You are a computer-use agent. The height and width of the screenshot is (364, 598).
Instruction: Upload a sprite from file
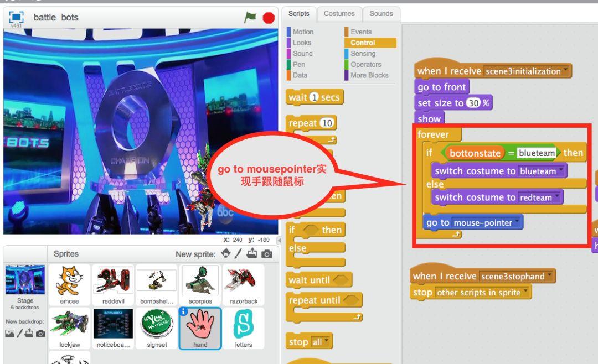coord(252,253)
